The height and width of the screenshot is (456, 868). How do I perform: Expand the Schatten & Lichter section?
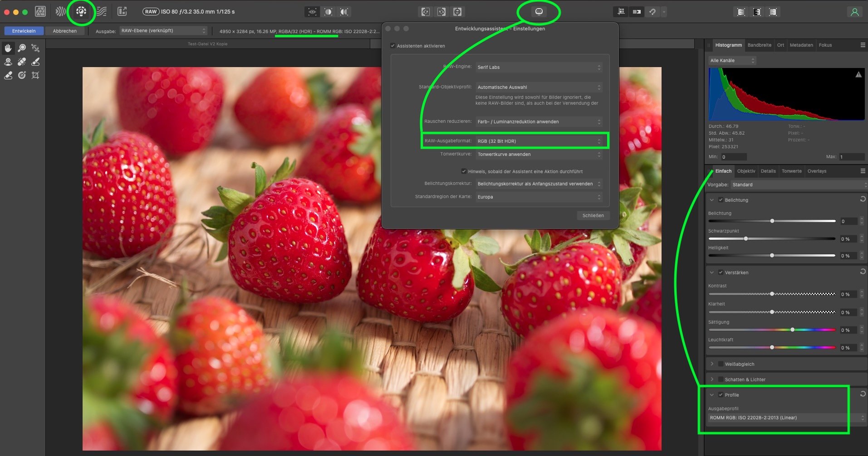(712, 379)
